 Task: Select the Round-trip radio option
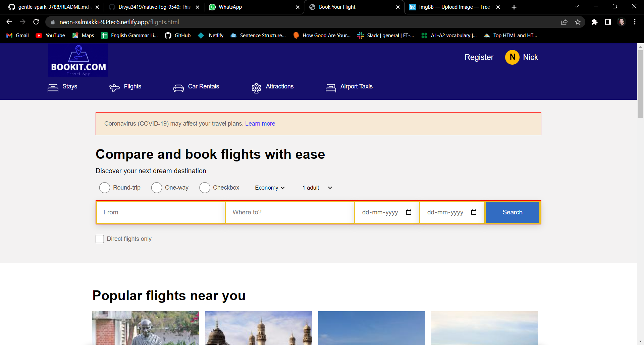[105, 188]
